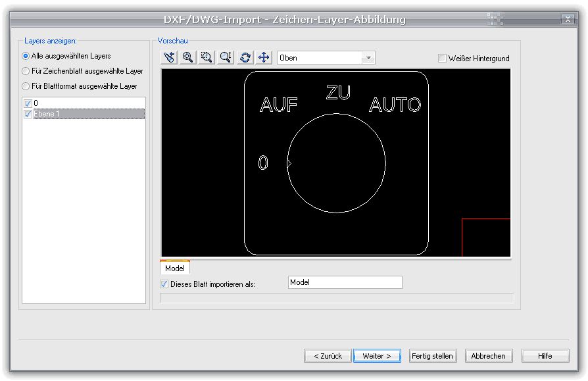Screen dimensions: 588x381
Task: Click the 'Weiter >' button
Action: point(377,356)
